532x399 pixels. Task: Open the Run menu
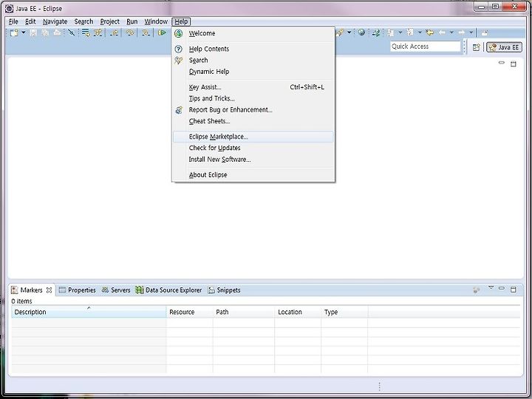click(132, 21)
